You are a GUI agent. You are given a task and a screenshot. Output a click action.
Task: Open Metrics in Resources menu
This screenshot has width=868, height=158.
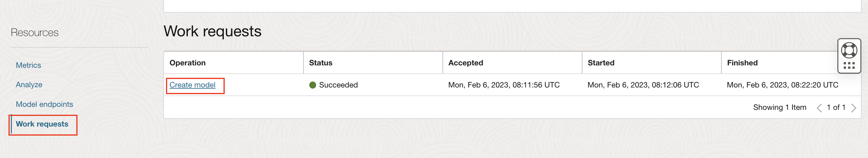[28, 65]
